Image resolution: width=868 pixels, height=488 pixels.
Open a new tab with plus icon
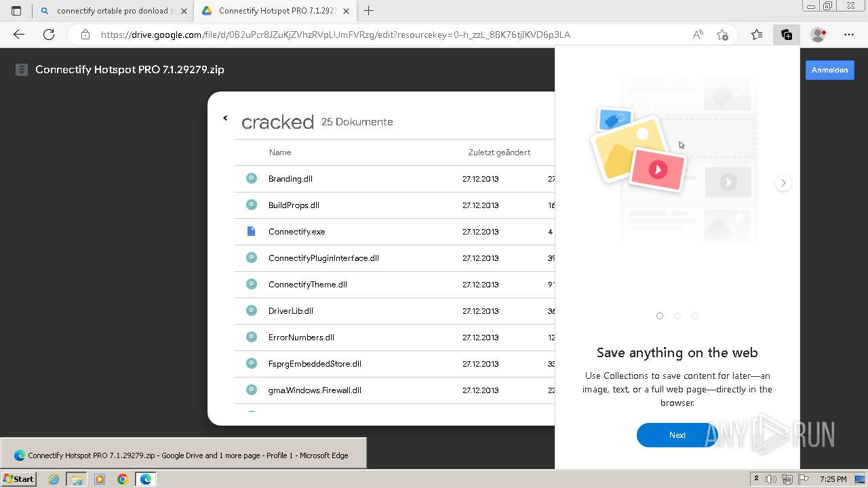[369, 11]
